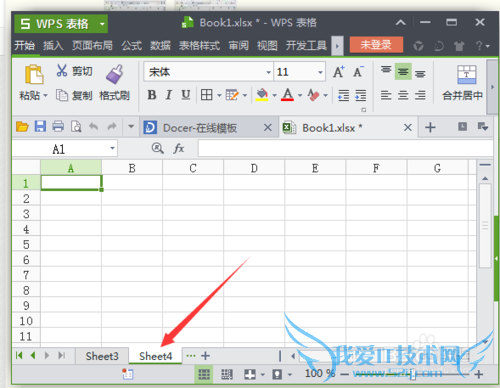Align text left

386,95
